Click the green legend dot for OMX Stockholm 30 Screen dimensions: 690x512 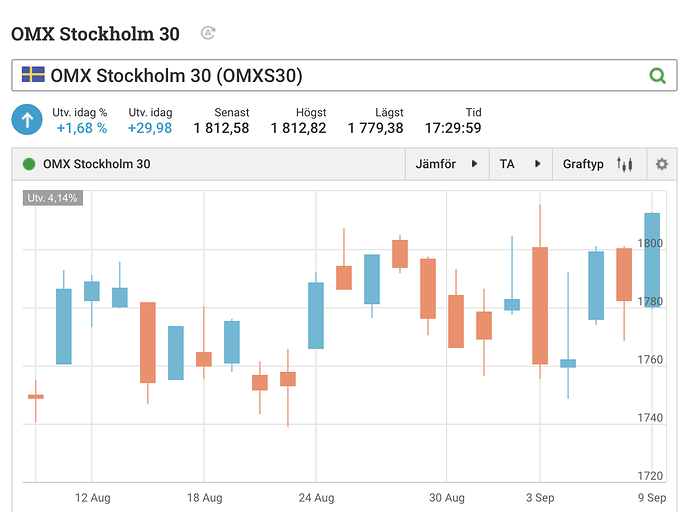tap(29, 164)
